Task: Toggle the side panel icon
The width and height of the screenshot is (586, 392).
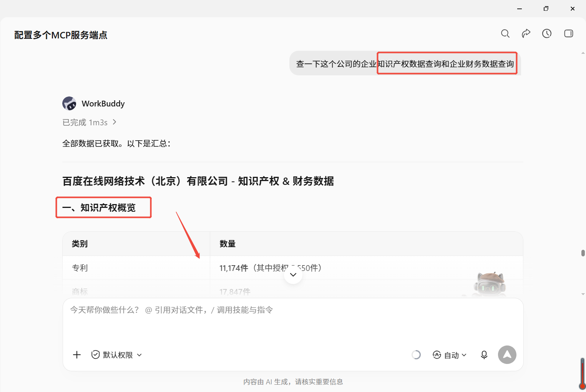Action: [569, 34]
